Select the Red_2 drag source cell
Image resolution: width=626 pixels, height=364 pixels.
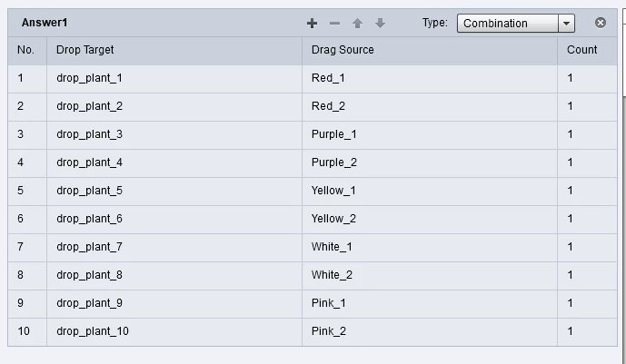point(328,106)
